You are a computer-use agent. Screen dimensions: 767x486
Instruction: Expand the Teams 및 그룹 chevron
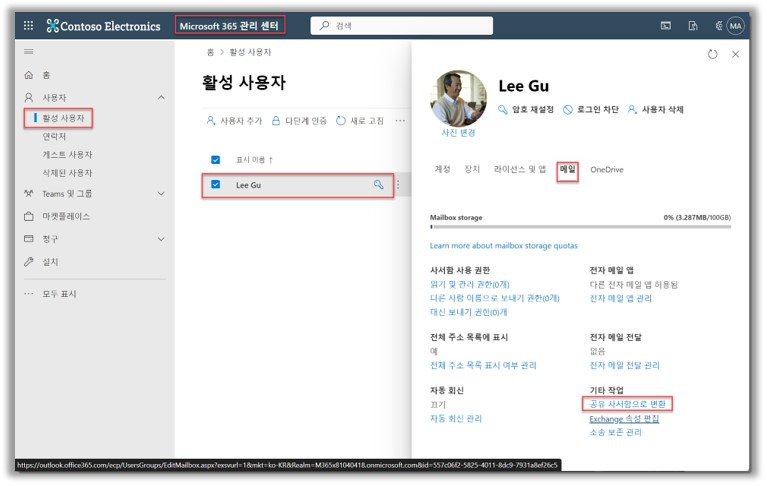coord(161,194)
